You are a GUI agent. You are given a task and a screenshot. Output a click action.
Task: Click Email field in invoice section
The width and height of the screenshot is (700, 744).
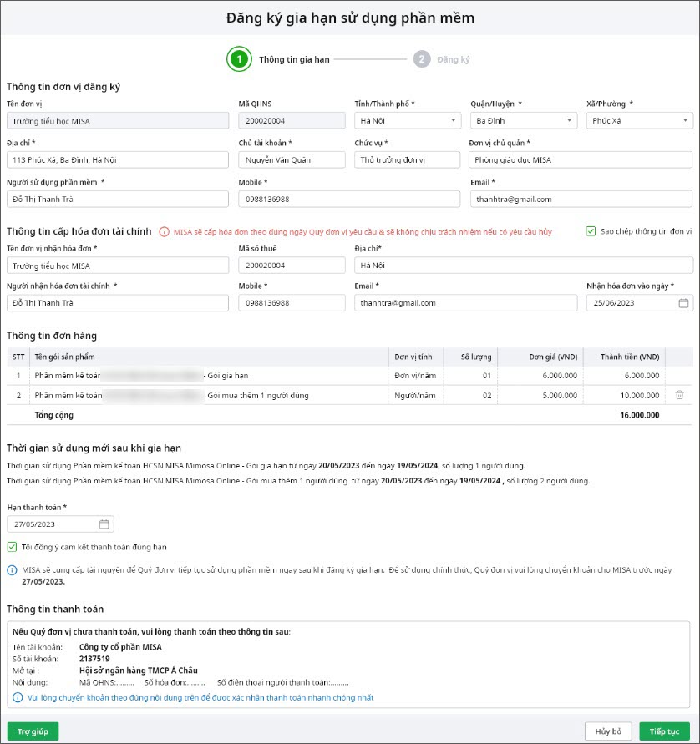466,303
